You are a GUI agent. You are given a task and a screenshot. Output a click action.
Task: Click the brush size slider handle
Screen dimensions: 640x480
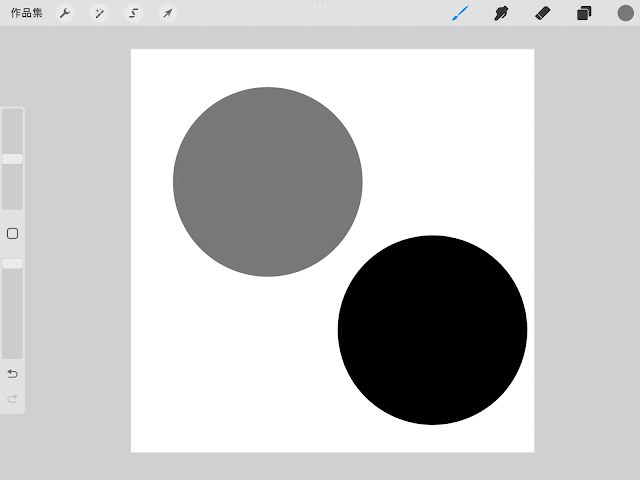click(13, 159)
